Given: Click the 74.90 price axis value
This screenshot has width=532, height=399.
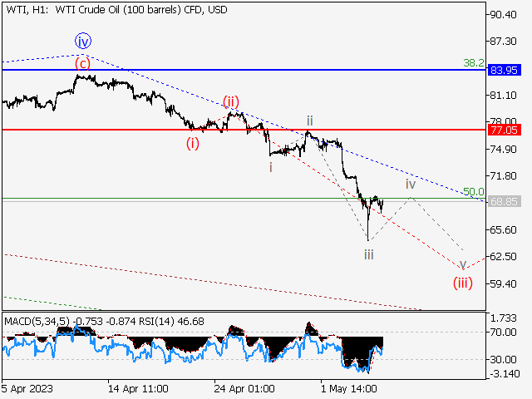Looking at the screenshot, I should coord(504,150).
